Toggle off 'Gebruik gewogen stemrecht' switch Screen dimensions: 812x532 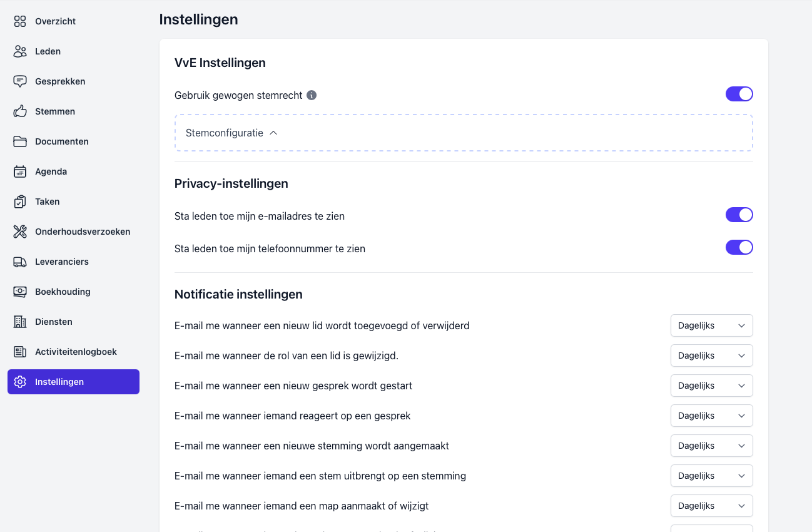tap(739, 94)
